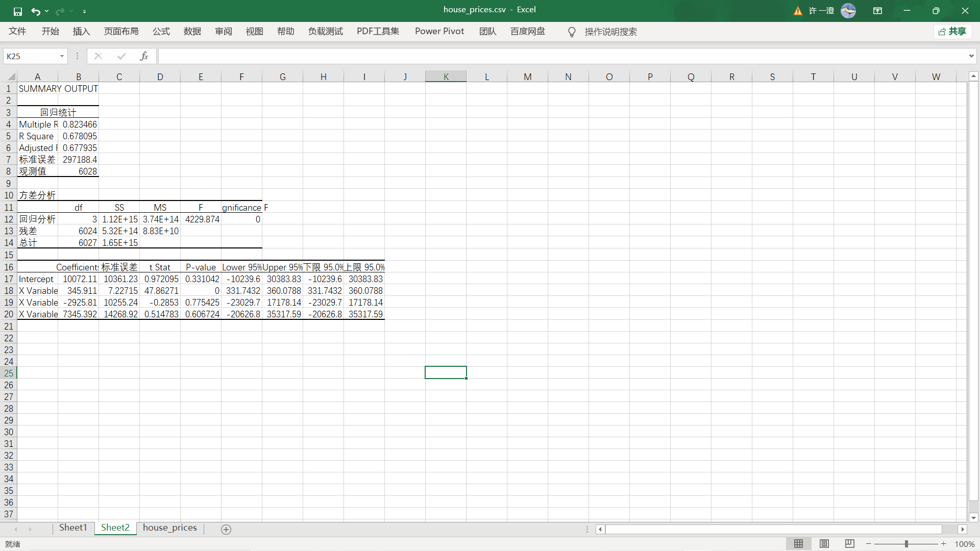Select Normal view in status bar

pyautogui.click(x=798, y=544)
